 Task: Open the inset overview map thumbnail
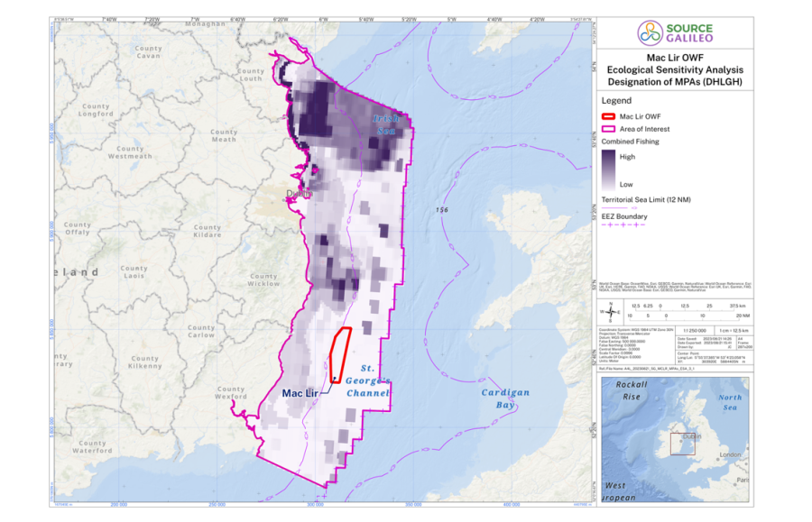pyautogui.click(x=675, y=439)
